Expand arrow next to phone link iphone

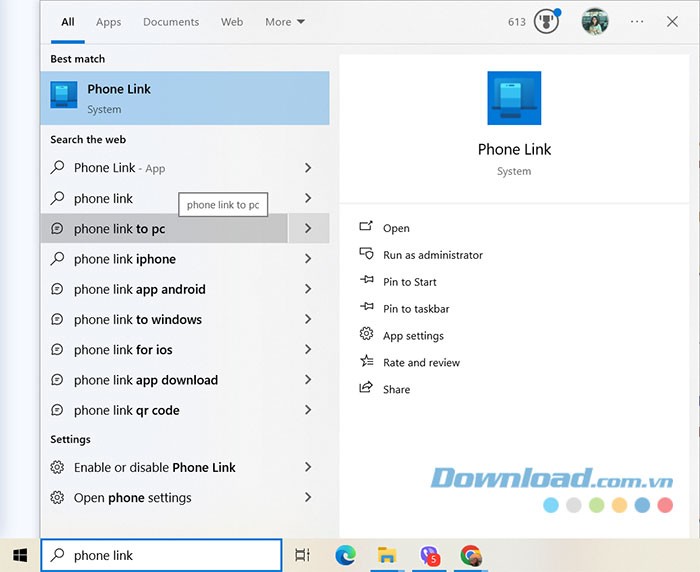point(308,259)
